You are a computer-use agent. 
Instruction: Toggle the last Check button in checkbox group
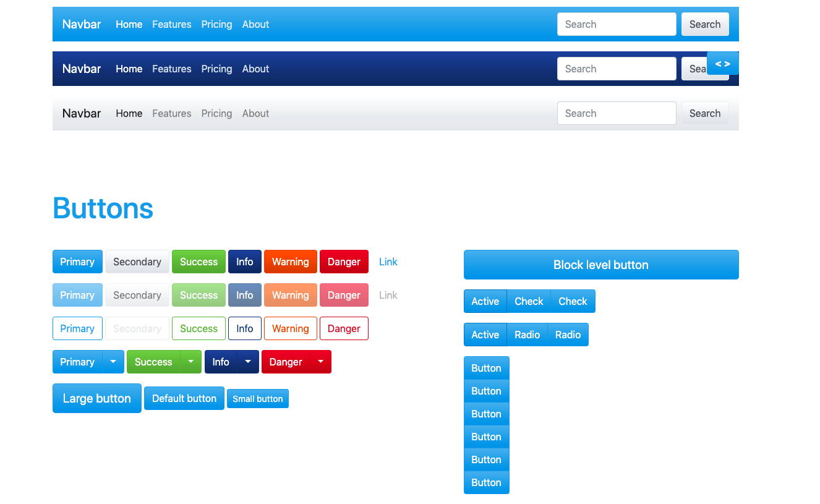pos(573,301)
